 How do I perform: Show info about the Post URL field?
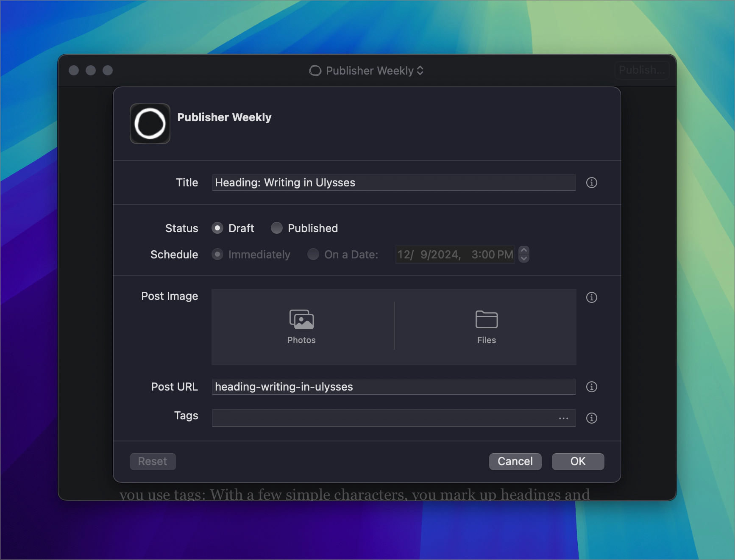[x=591, y=387]
